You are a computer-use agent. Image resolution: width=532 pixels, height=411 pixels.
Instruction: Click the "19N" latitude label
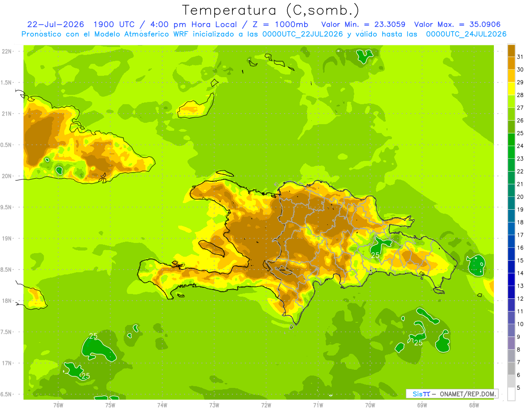point(7,239)
